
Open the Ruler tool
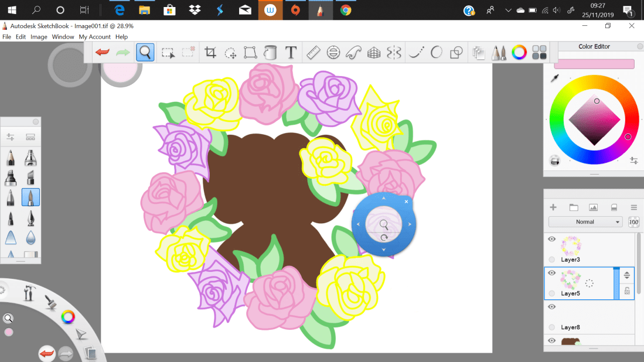click(x=313, y=53)
